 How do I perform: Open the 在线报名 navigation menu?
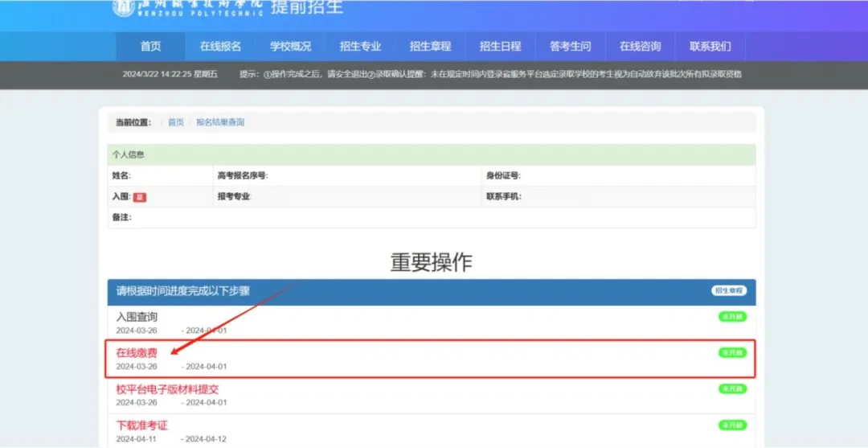[220, 47]
